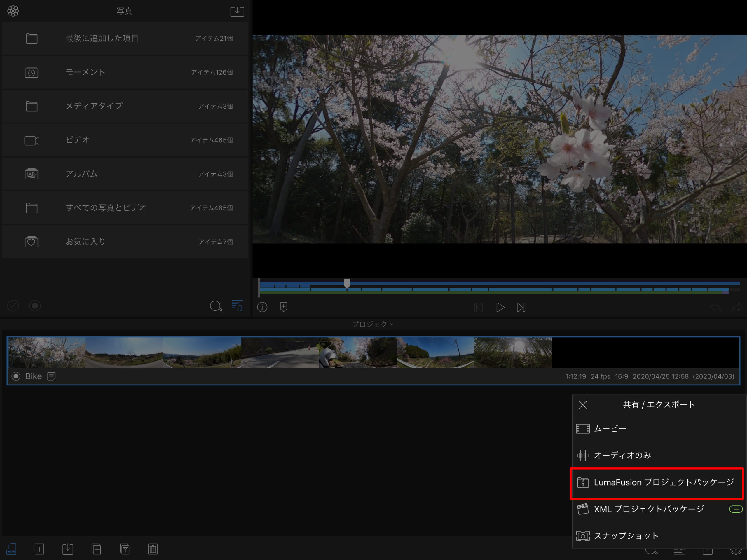Duplicate the project with double-plus icon
Image resolution: width=747 pixels, height=560 pixels.
tap(96, 549)
